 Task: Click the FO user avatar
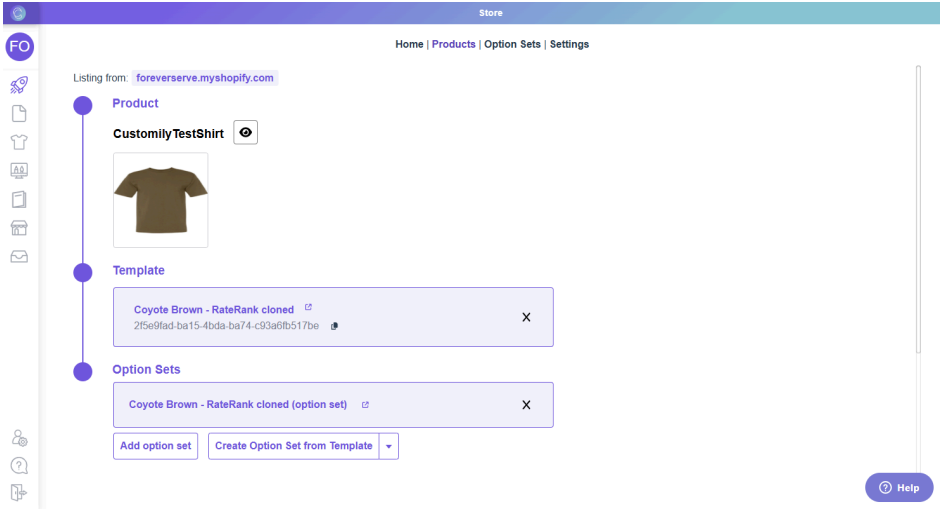[19, 46]
